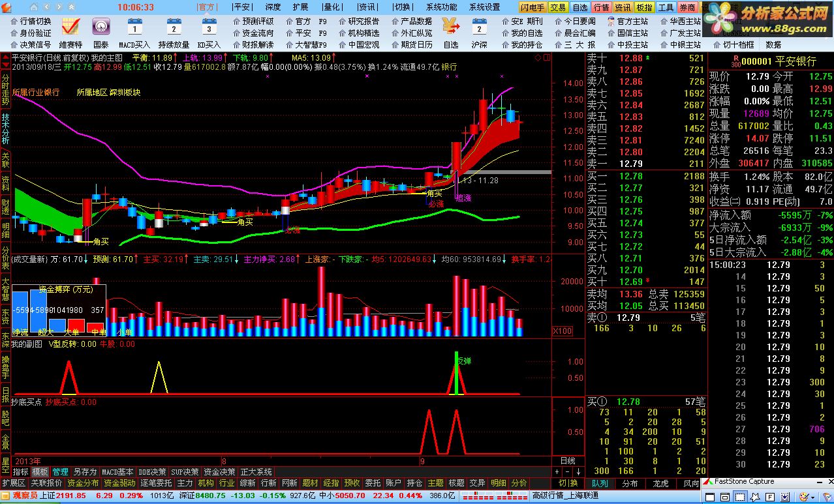
Task: Open 决策信号 shortcut
Action: [30, 45]
